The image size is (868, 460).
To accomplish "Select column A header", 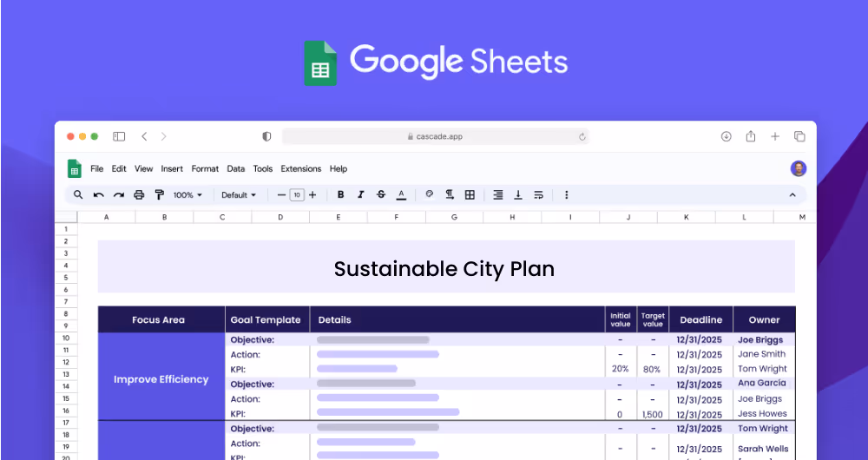I will click(x=106, y=218).
